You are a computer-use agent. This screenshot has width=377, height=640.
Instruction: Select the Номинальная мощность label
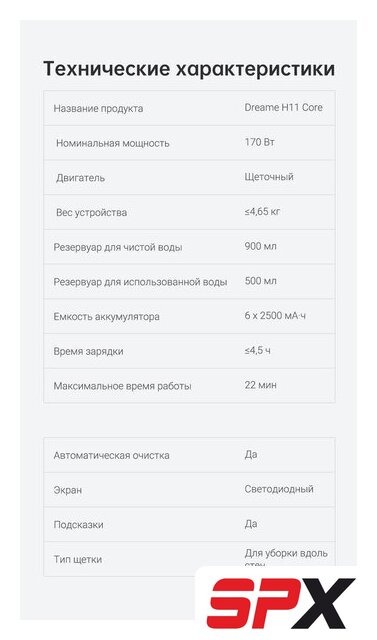[x=112, y=143]
